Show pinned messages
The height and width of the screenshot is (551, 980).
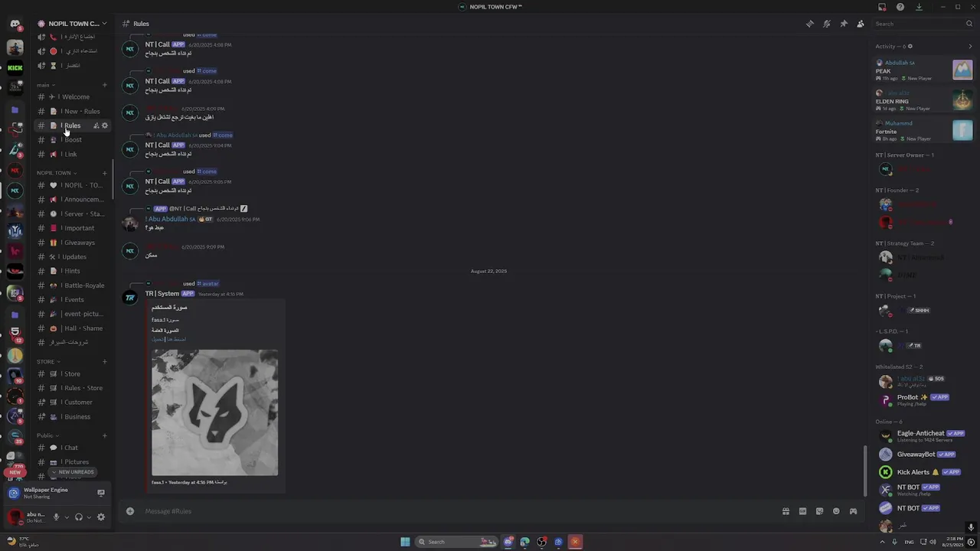844,24
